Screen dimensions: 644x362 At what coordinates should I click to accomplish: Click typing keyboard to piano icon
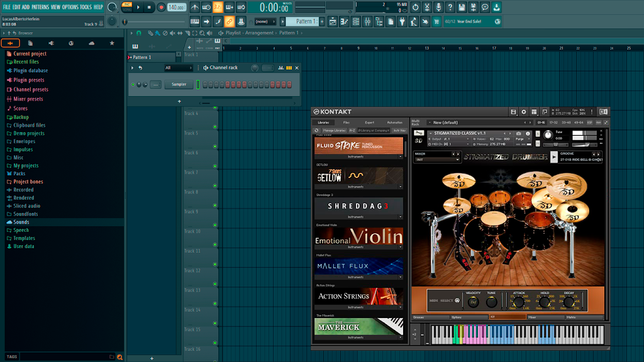pyautogui.click(x=195, y=21)
